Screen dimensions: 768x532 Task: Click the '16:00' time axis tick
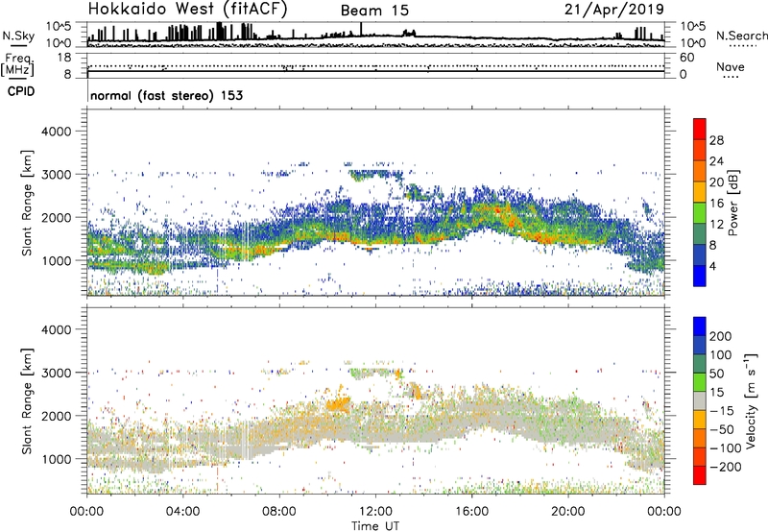(471, 512)
